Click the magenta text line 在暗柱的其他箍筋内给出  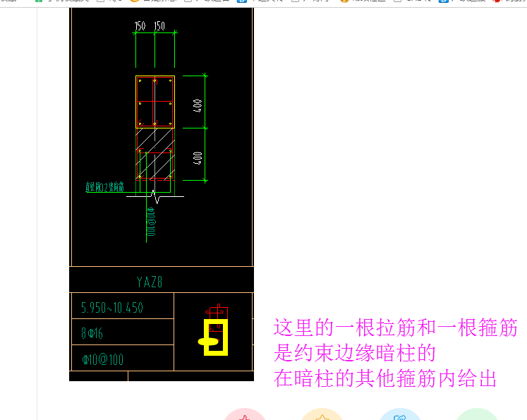click(384, 378)
